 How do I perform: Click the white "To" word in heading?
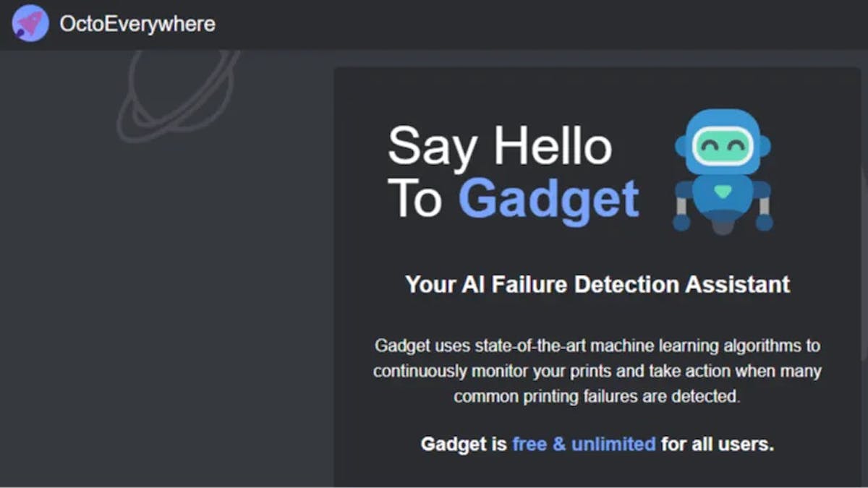tap(414, 198)
